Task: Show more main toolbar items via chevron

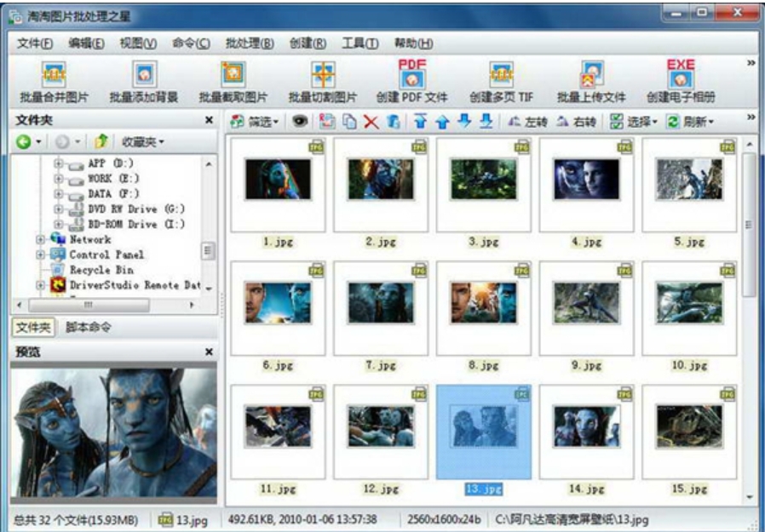Action: coord(751,63)
